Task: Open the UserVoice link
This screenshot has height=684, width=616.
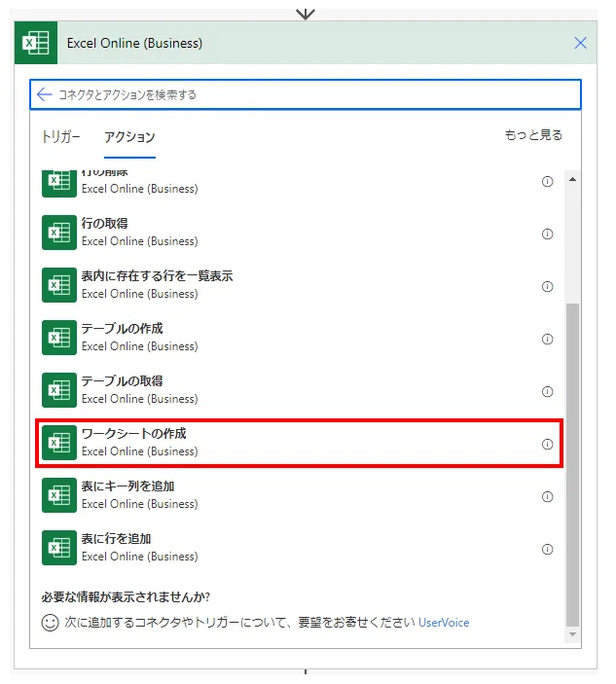Action: [444, 623]
